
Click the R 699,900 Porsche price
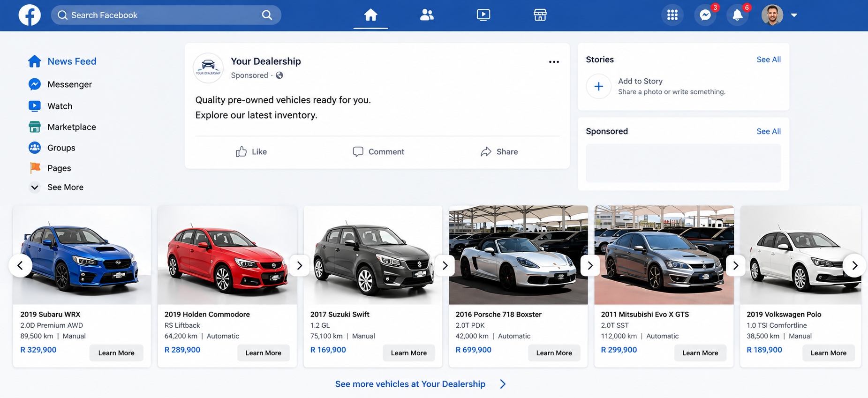pos(474,350)
